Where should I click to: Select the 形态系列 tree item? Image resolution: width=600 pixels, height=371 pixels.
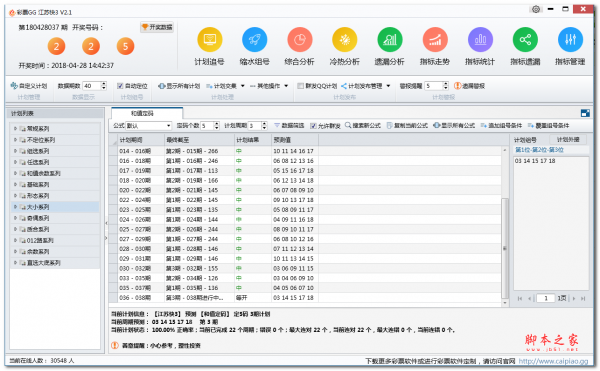(x=55, y=196)
